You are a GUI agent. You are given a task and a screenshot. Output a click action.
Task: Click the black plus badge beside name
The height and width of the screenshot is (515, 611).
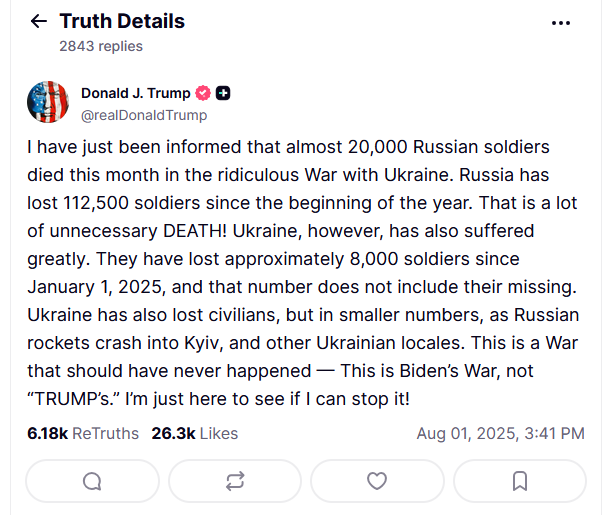[x=223, y=93]
